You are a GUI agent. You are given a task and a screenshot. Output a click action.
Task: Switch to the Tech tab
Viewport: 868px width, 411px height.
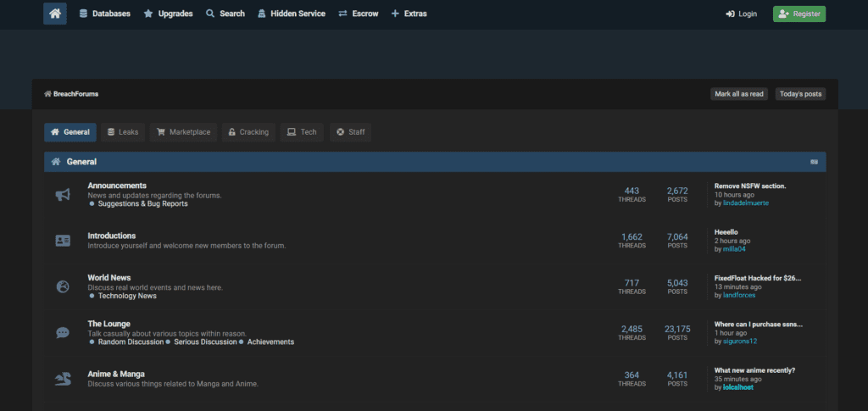click(x=302, y=132)
